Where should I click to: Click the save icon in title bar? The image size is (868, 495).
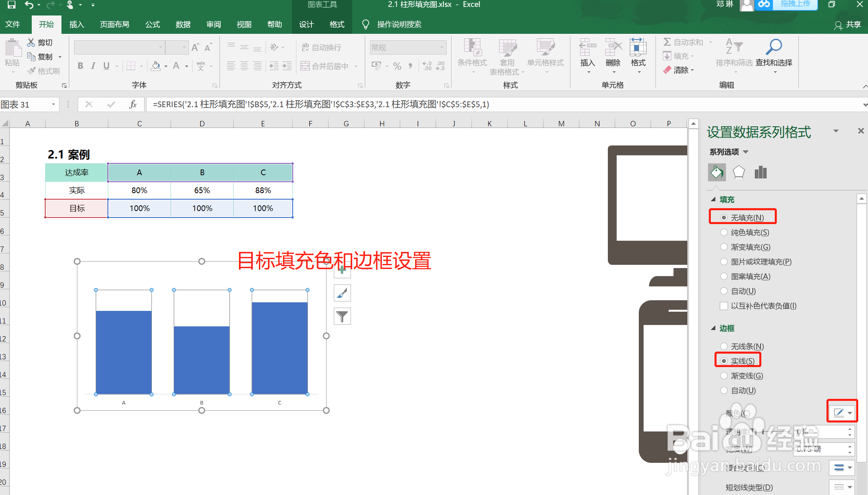click(11, 5)
